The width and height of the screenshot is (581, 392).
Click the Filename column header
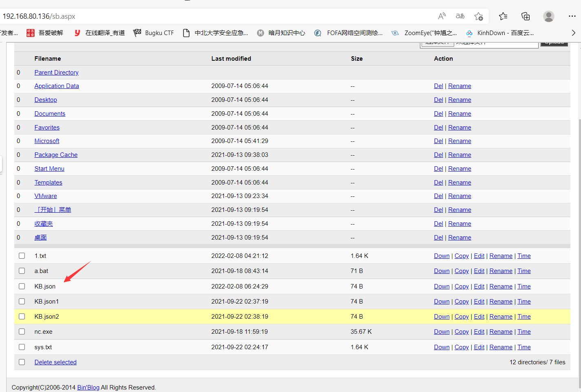48,59
